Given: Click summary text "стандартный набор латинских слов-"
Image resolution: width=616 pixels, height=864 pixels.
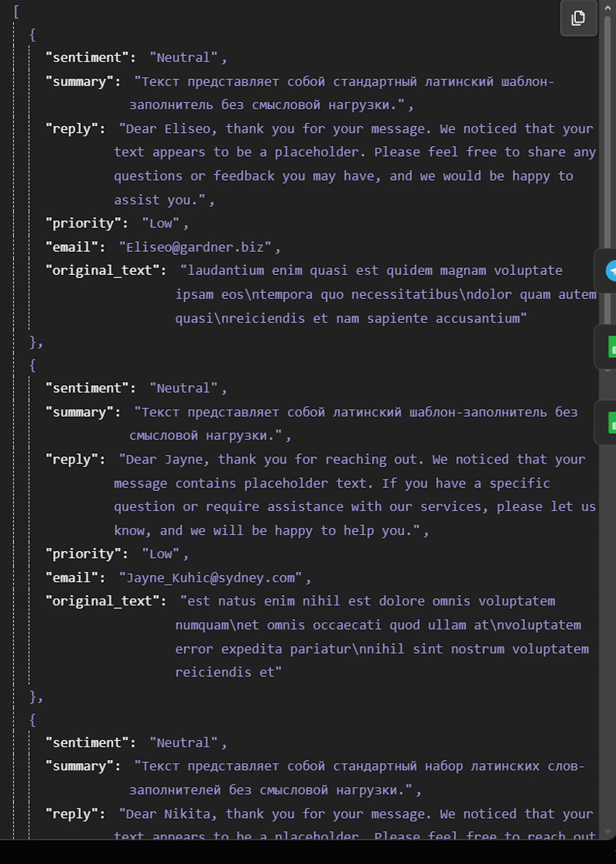Looking at the screenshot, I should (459, 766).
